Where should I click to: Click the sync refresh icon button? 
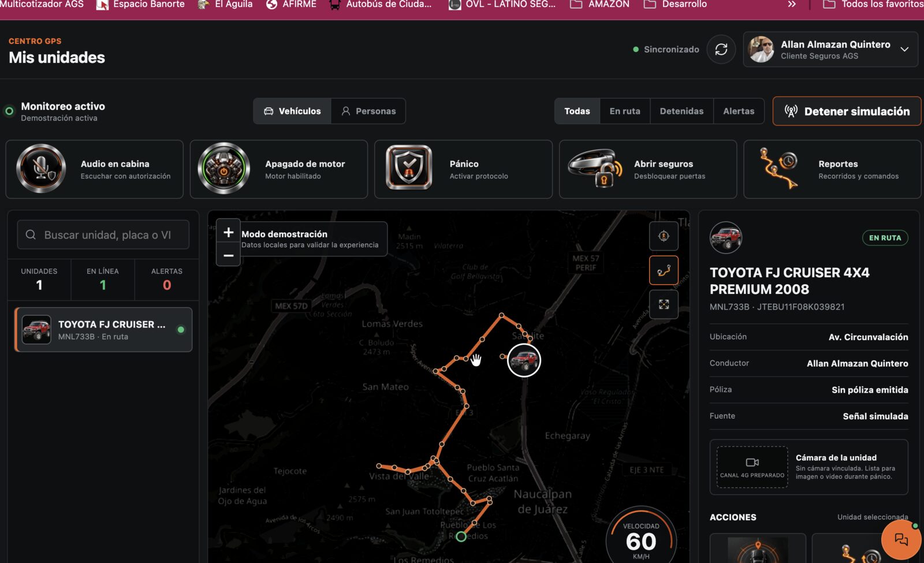tap(721, 50)
